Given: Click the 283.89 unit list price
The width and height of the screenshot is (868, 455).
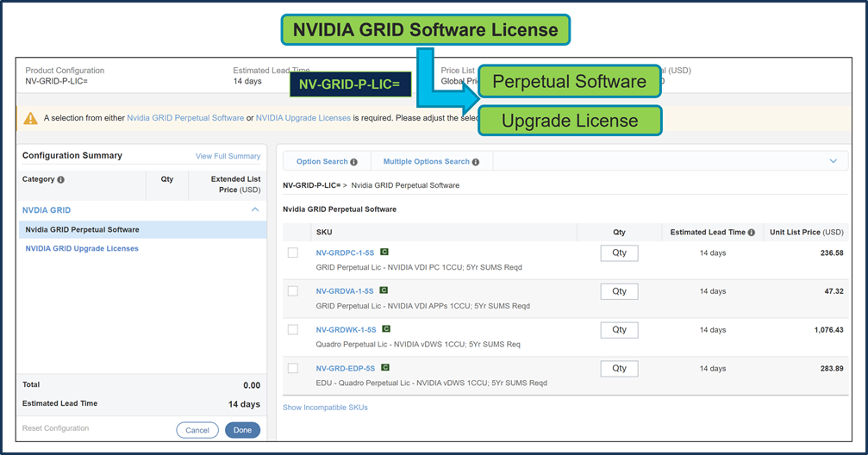Looking at the screenshot, I should [x=832, y=369].
